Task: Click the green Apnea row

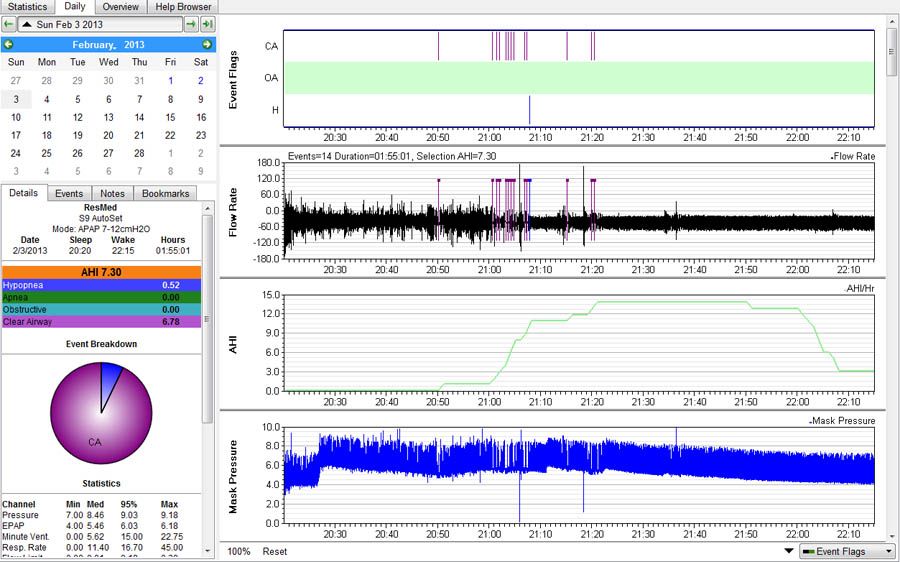Action: click(102, 297)
